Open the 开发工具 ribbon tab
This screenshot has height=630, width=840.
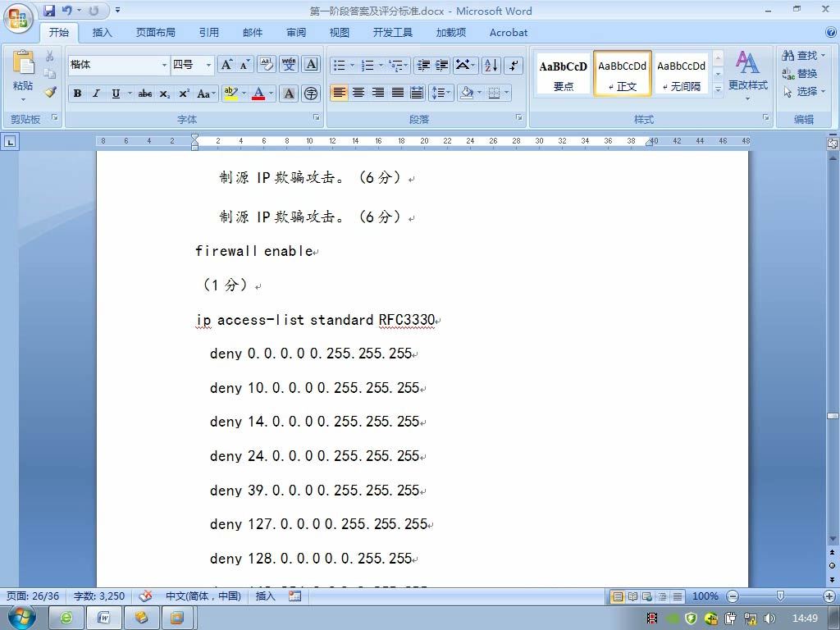pos(393,33)
